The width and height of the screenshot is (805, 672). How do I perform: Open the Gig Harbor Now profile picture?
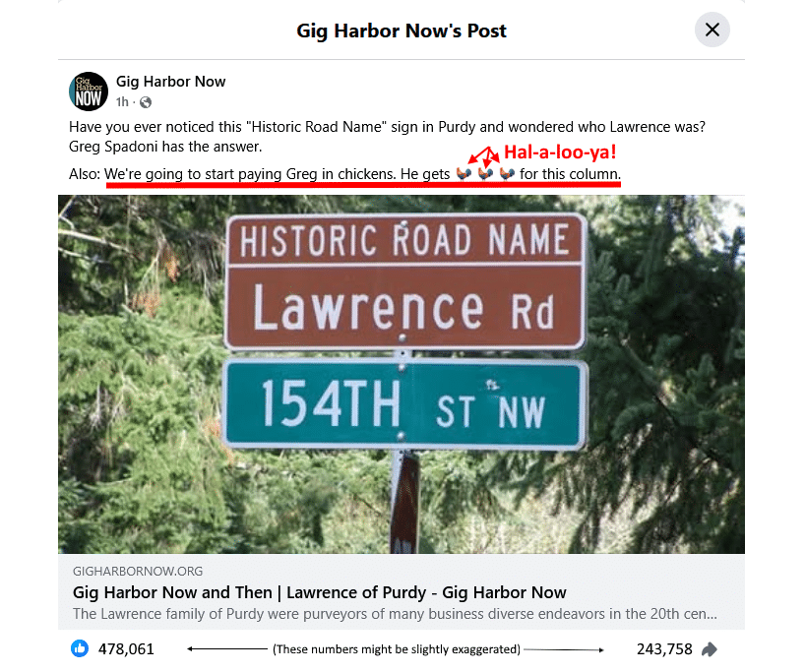point(89,92)
